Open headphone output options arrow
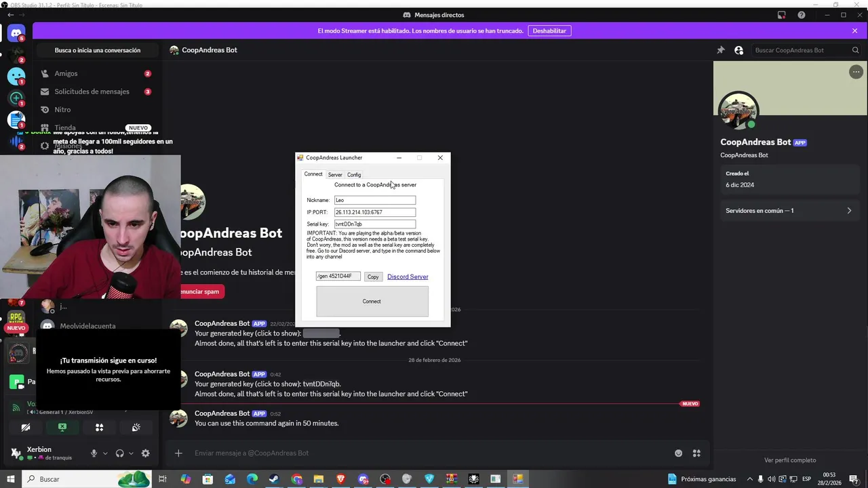Image resolution: width=868 pixels, height=488 pixels. click(131, 453)
